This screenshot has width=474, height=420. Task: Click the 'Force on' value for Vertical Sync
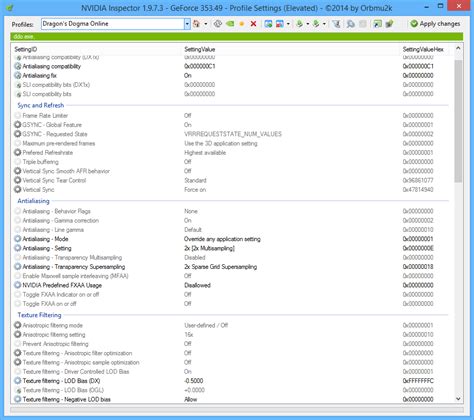pyautogui.click(x=195, y=190)
